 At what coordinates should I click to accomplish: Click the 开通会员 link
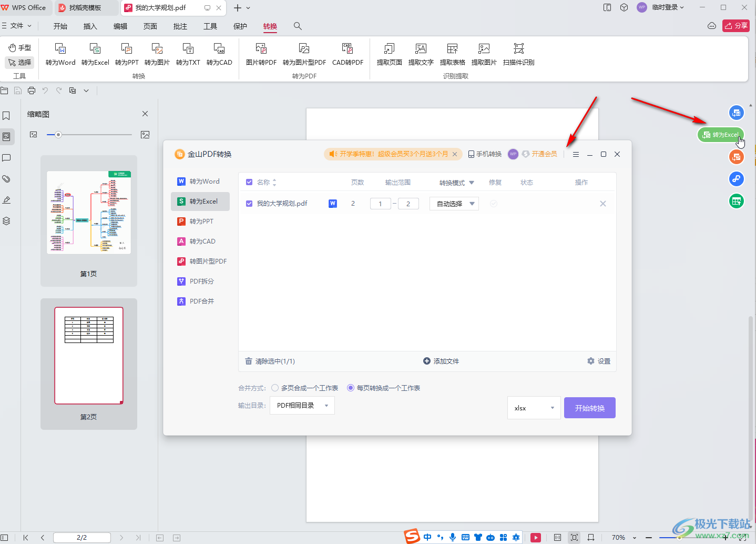pyautogui.click(x=539, y=154)
